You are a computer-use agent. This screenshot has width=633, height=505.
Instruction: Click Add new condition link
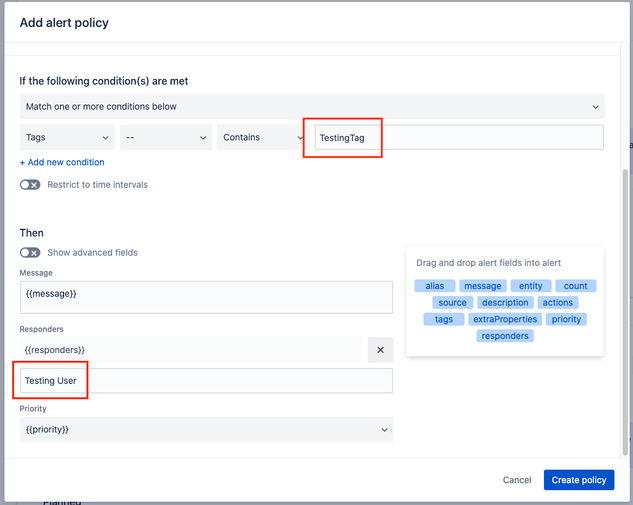62,162
